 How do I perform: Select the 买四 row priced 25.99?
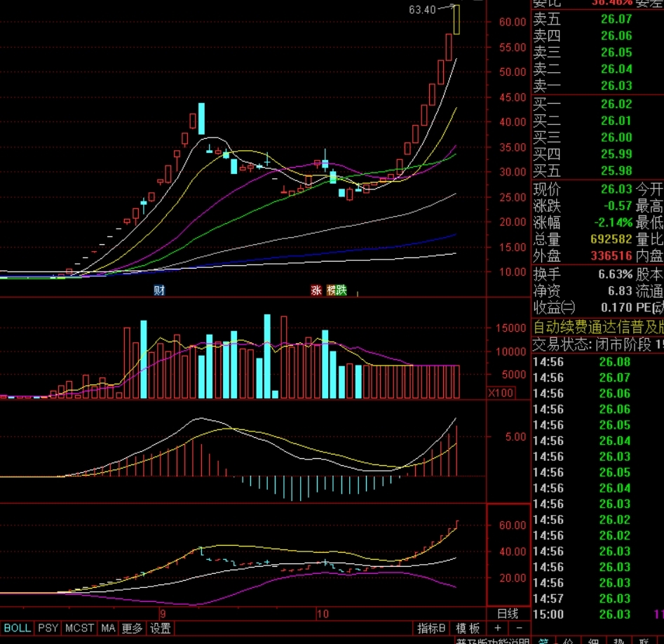coord(597,154)
